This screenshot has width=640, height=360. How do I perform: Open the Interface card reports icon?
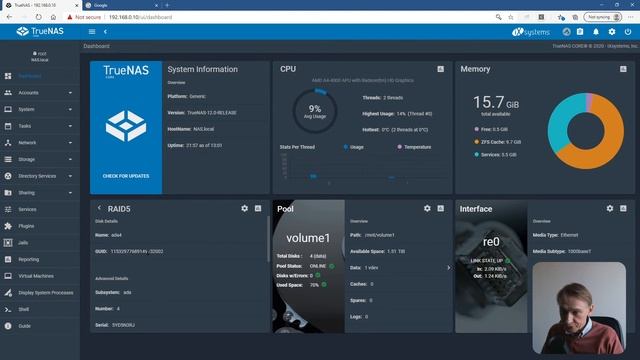click(x=623, y=208)
